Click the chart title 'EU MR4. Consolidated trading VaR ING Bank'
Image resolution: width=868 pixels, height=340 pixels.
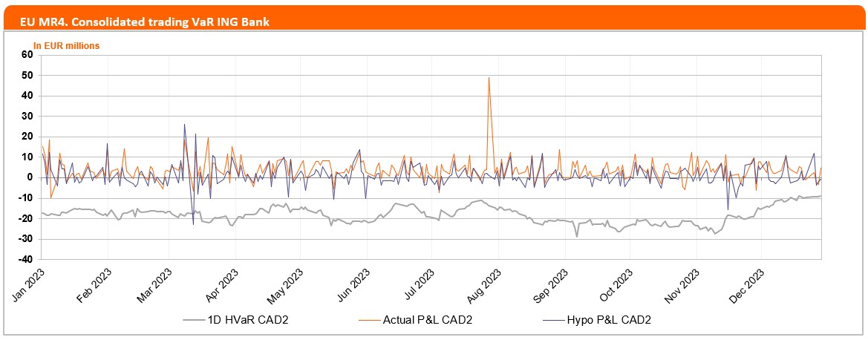click(x=139, y=22)
